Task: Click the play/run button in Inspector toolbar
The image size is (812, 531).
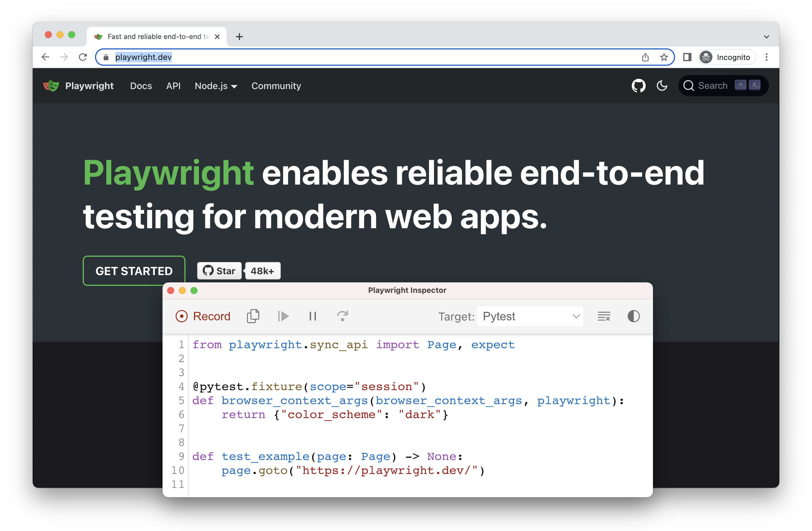Action: pos(283,315)
